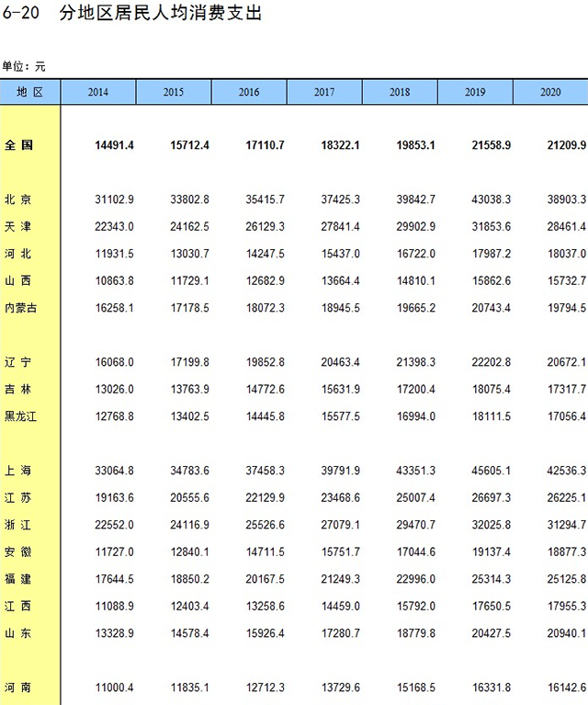Select the 辽宁 row label

tap(18, 362)
